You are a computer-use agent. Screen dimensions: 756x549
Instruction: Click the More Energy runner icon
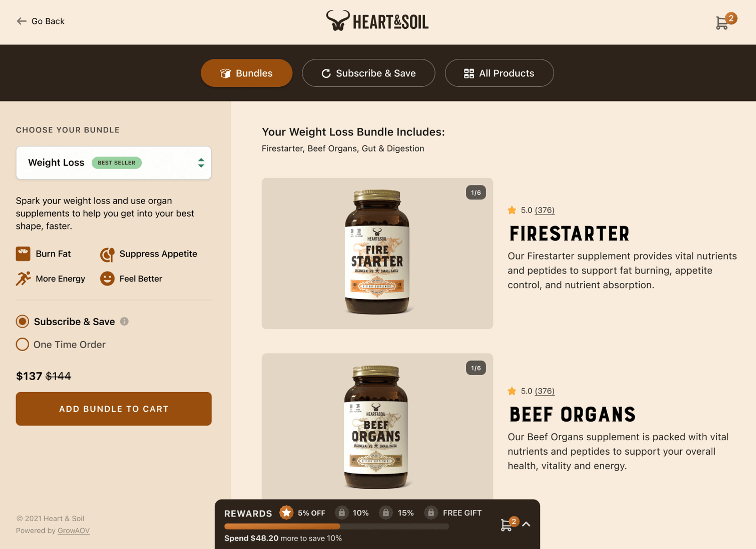(x=23, y=279)
